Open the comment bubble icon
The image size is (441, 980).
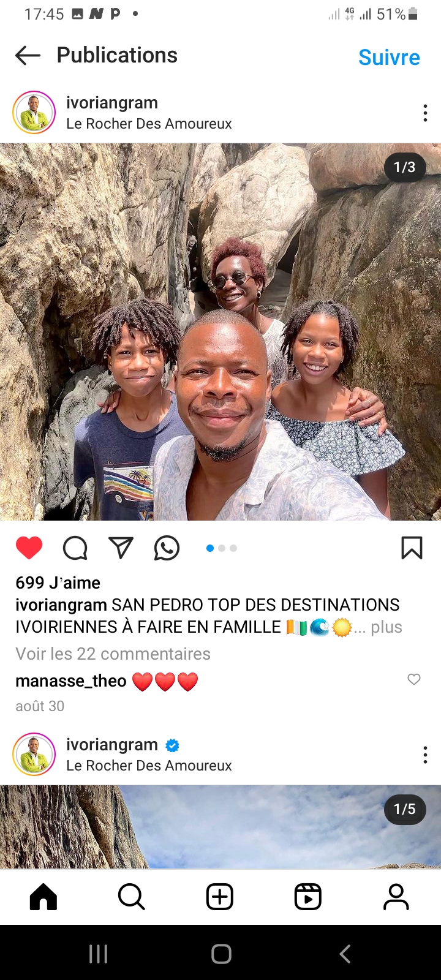click(75, 548)
